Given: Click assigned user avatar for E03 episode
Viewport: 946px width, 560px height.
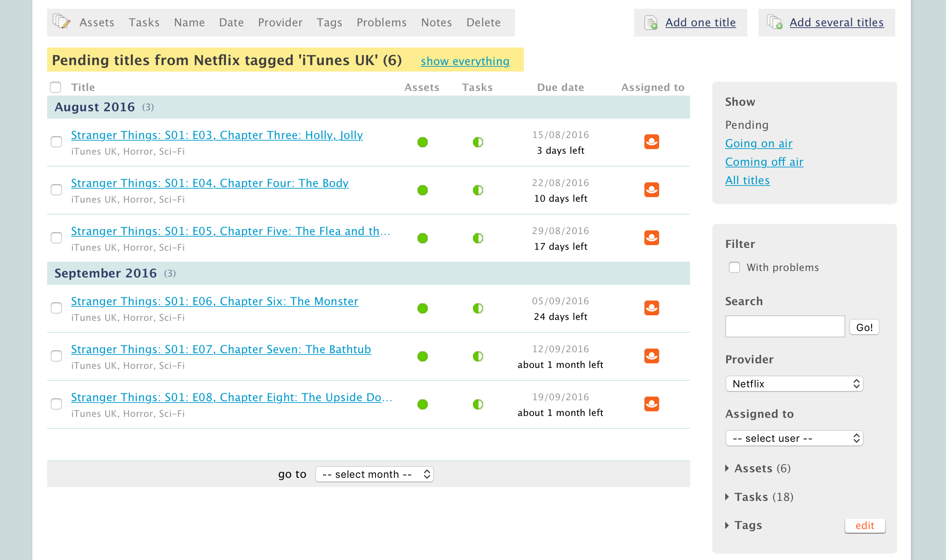Looking at the screenshot, I should pyautogui.click(x=651, y=142).
